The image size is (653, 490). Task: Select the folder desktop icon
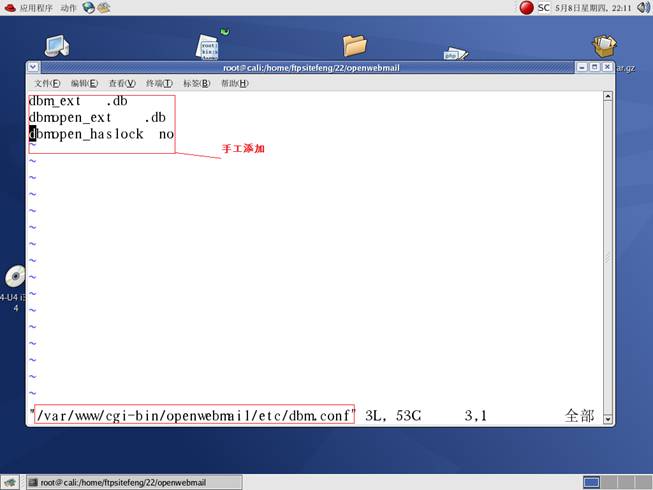(x=355, y=45)
